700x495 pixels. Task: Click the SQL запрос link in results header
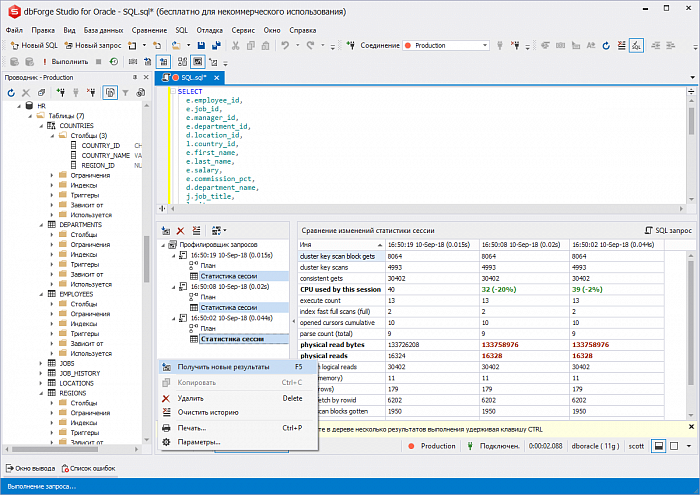(668, 231)
